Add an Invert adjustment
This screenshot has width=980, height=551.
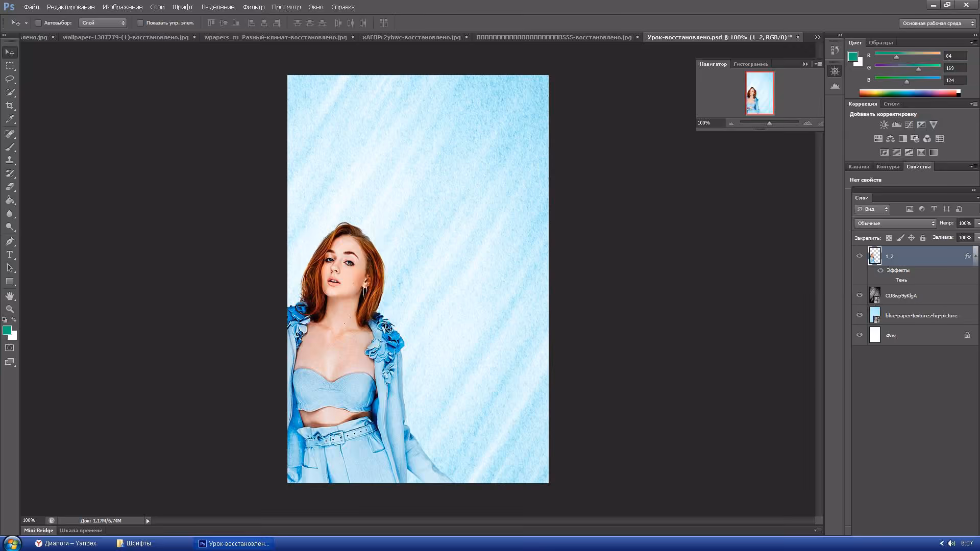[885, 153]
